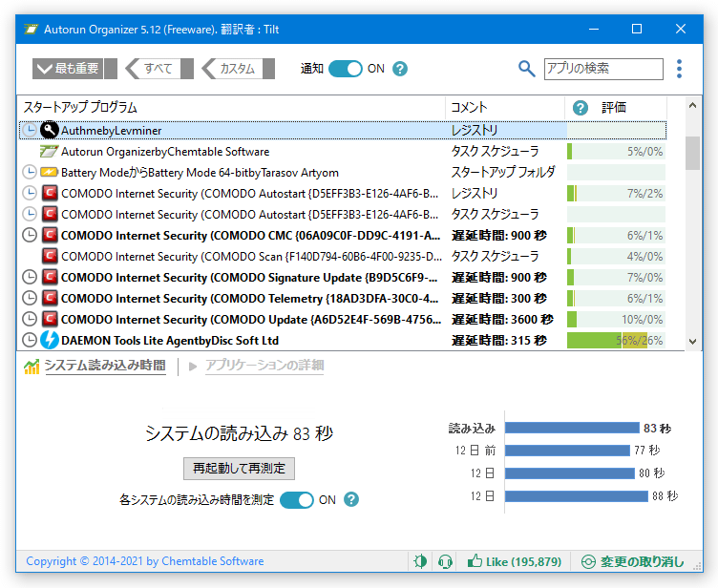Select the カスタム filter tab

pyautogui.click(x=238, y=69)
